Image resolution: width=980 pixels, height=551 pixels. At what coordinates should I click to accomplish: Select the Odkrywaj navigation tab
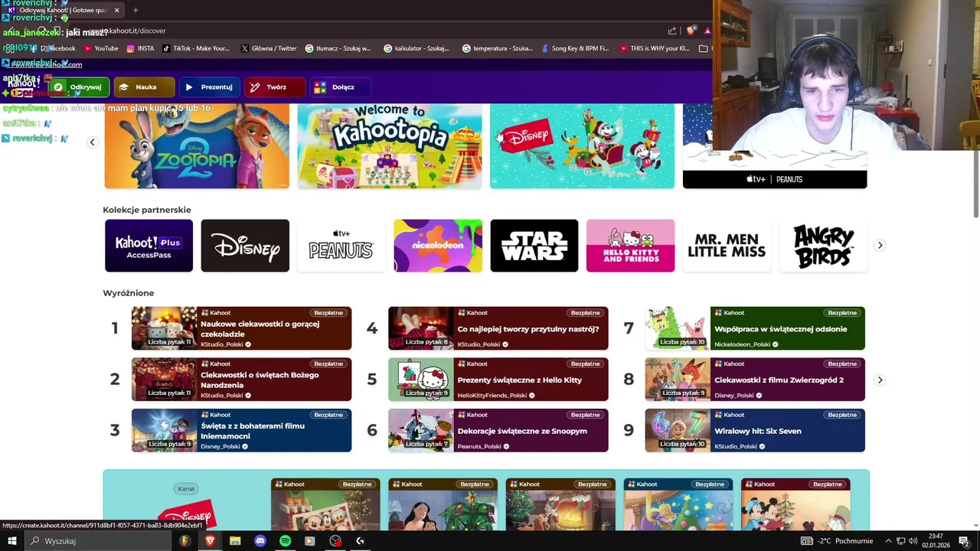tap(78, 87)
